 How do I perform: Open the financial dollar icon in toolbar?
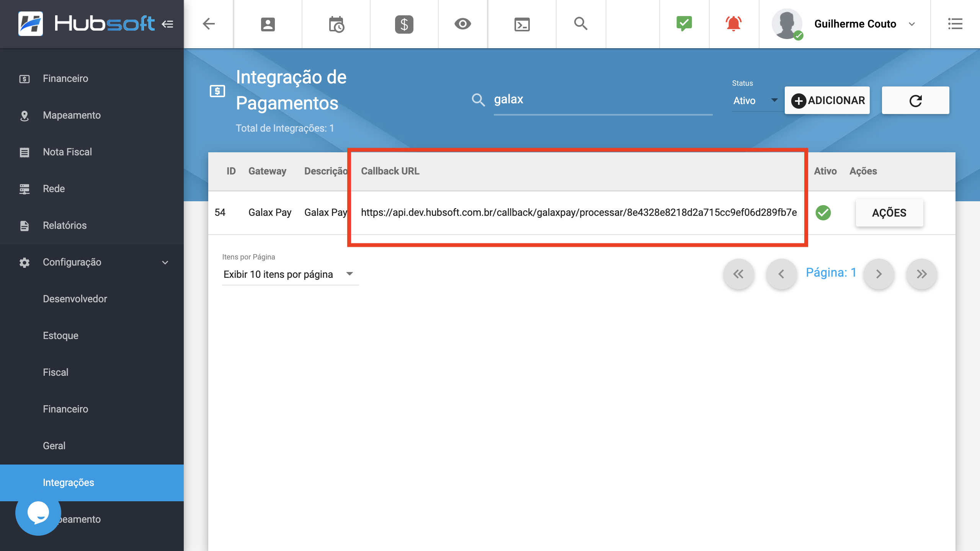click(404, 24)
